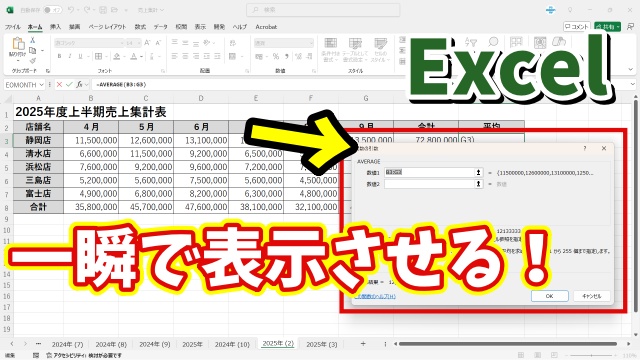Image resolution: width=640 pixels, height=360 pixels.
Task: Open the number format dropdown
Action: pyautogui.click(x=311, y=42)
